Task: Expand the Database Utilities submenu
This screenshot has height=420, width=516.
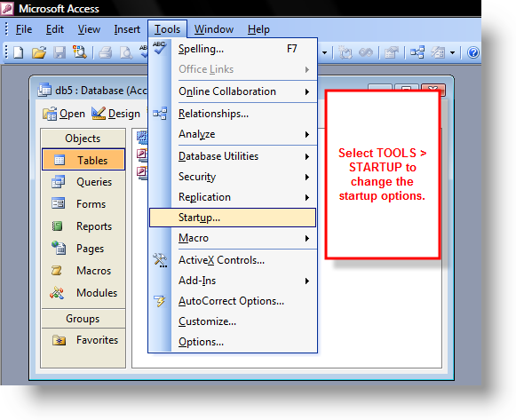Action: click(233, 156)
